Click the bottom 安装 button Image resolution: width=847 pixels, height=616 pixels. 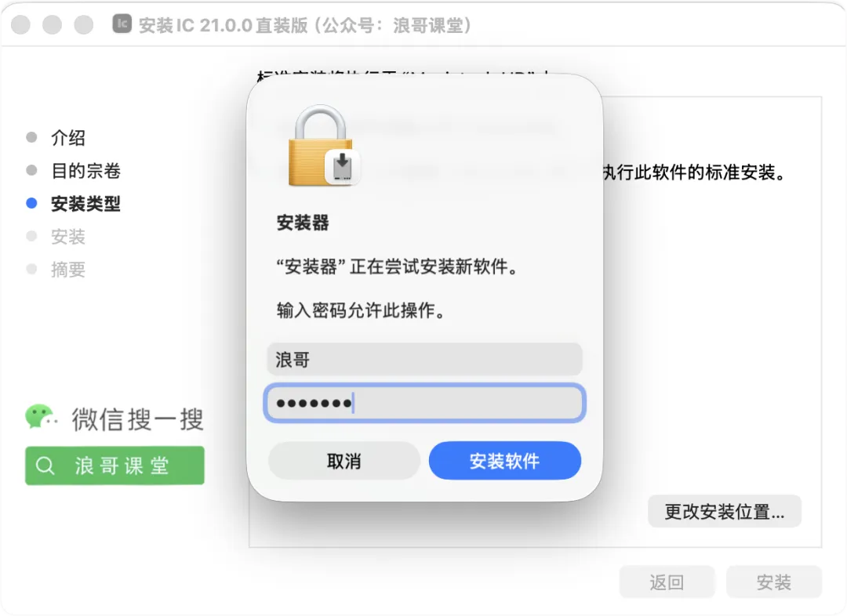pos(773,582)
